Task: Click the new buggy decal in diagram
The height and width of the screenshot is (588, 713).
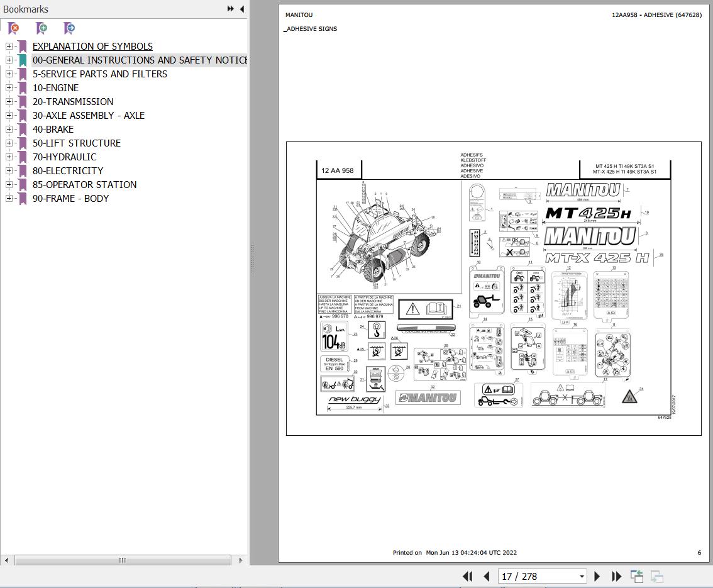Action: pos(354,399)
